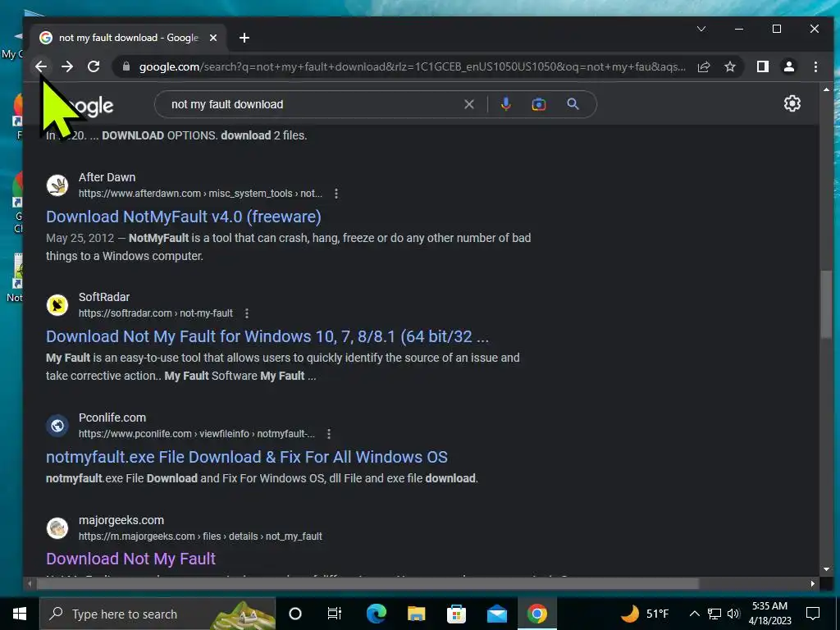Click the Chrome address bar URL
Image resolution: width=840 pixels, height=630 pixels.
click(412, 67)
